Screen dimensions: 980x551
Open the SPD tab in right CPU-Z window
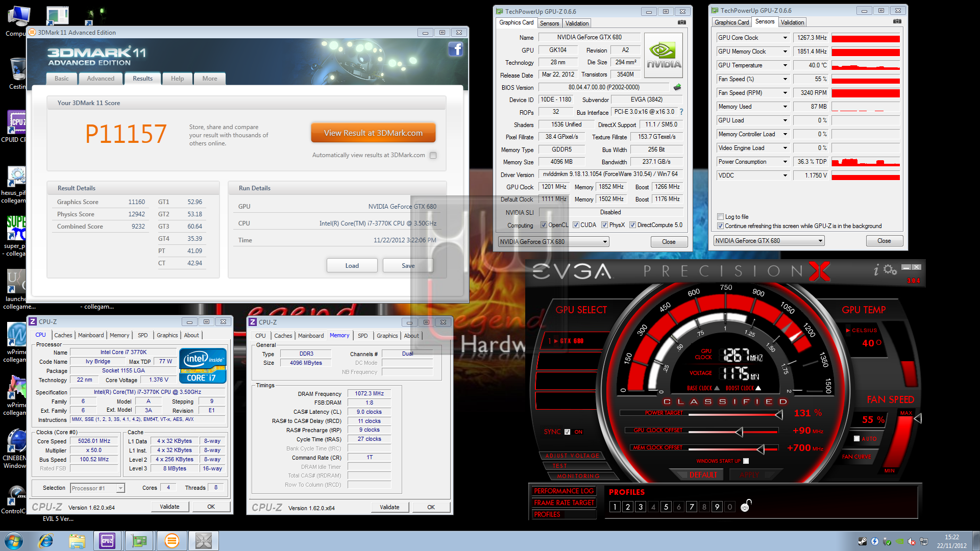363,336
